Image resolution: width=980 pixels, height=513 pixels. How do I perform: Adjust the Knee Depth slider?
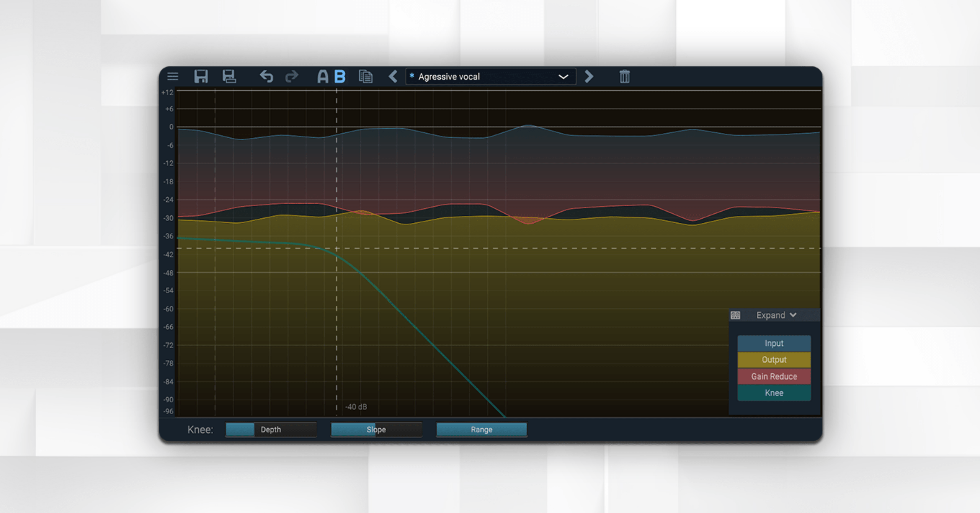pos(271,430)
